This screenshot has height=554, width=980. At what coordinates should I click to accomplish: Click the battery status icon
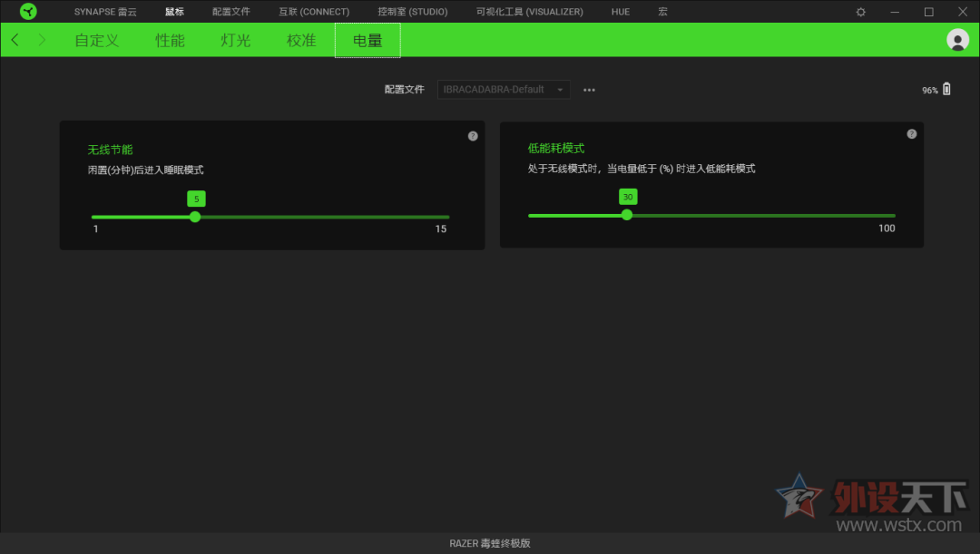click(946, 90)
